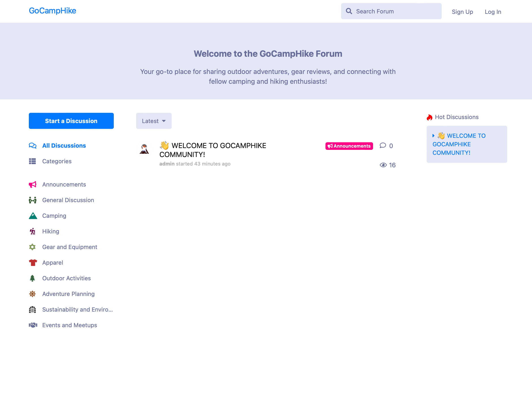Click the reply count speech bubble icon
The width and height of the screenshot is (532, 398).
coord(383,145)
